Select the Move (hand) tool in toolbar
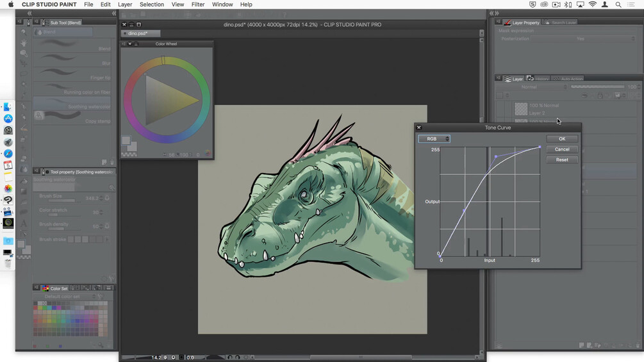644x362 pixels. [24, 42]
